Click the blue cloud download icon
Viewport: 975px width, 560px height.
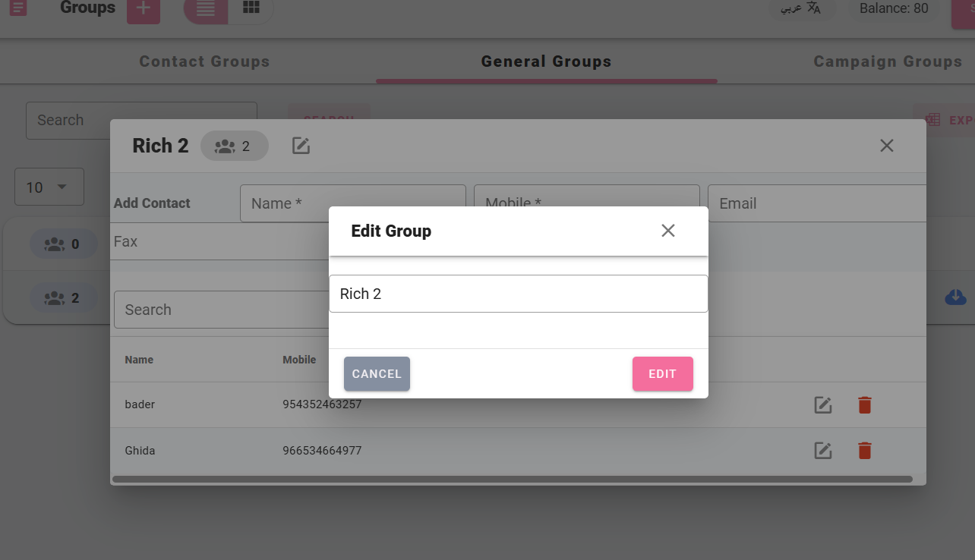point(955,297)
